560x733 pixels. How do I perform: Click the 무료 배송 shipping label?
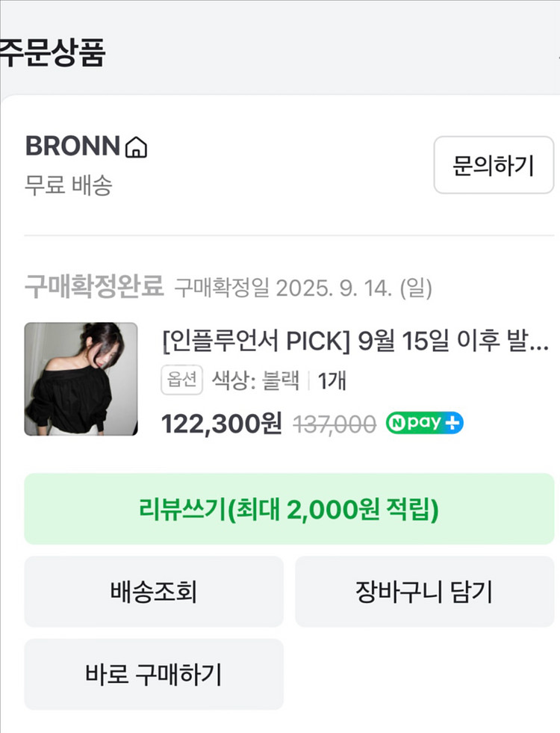(68, 185)
